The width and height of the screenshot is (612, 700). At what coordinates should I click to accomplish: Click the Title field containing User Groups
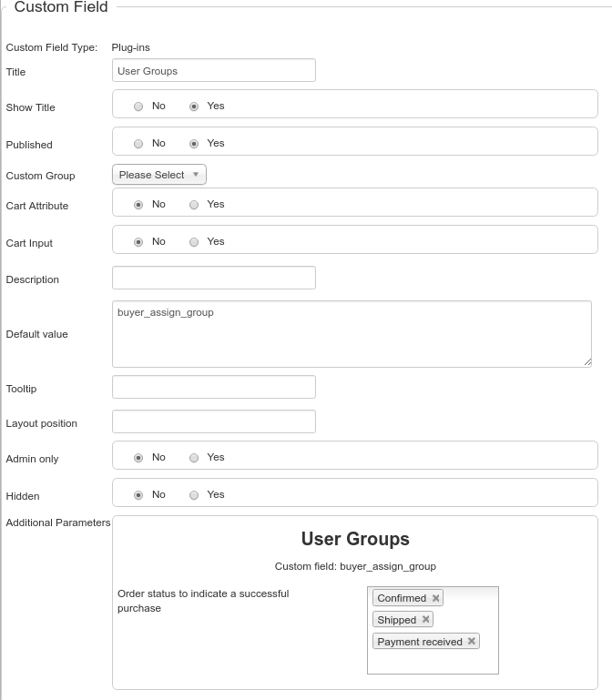click(214, 71)
